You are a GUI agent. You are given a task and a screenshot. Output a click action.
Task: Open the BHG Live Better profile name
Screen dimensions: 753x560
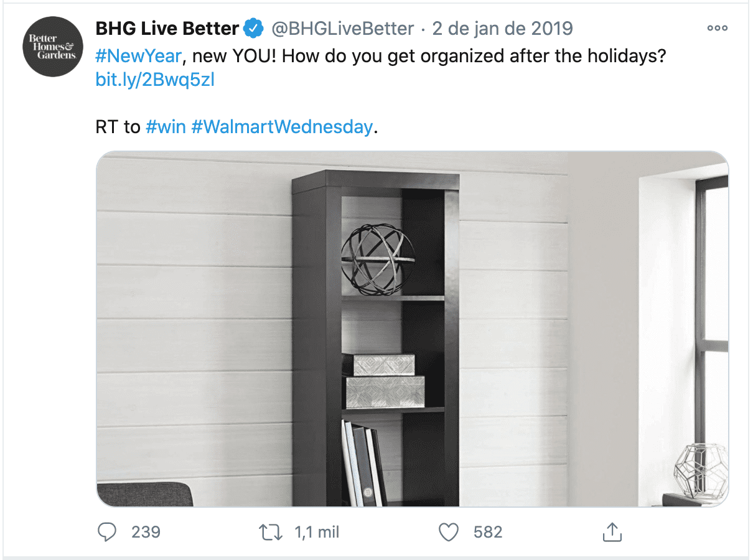pos(167,29)
